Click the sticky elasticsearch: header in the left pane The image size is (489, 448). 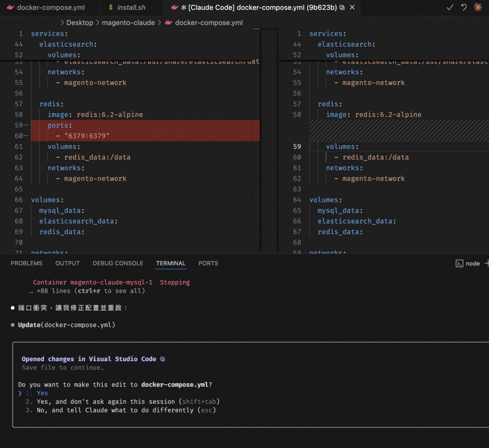pyautogui.click(x=68, y=44)
